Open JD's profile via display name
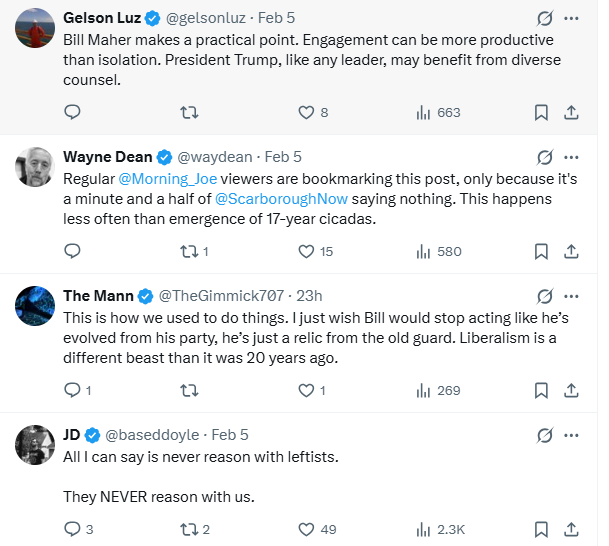 point(71,435)
